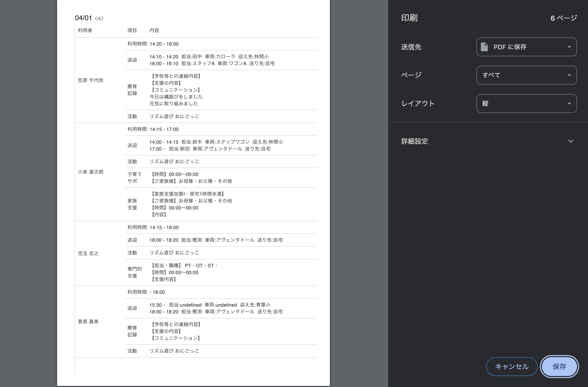Image resolution: width=588 pixels, height=387 pixels.
Task: Select user name 菅原 眞美
Action: click(x=88, y=322)
